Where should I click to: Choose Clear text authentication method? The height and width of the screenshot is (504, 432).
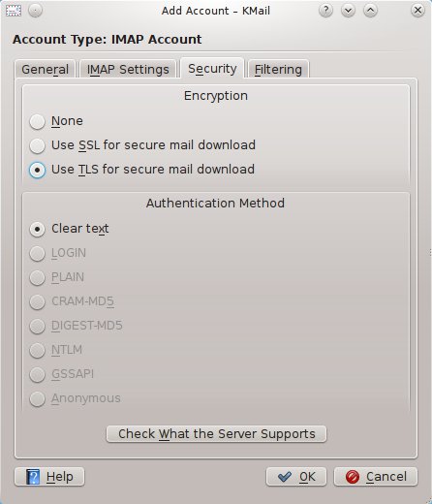click(x=69, y=229)
